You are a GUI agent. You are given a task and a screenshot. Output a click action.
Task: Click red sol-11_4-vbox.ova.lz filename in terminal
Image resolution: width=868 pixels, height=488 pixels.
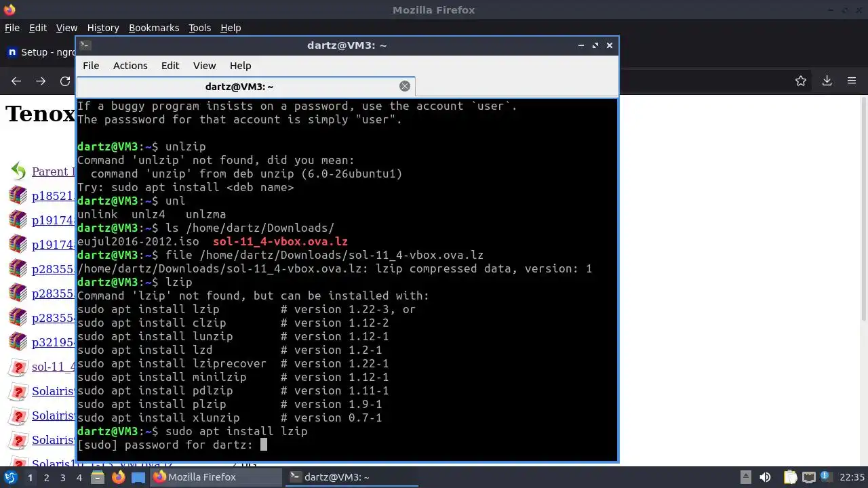tap(280, 241)
